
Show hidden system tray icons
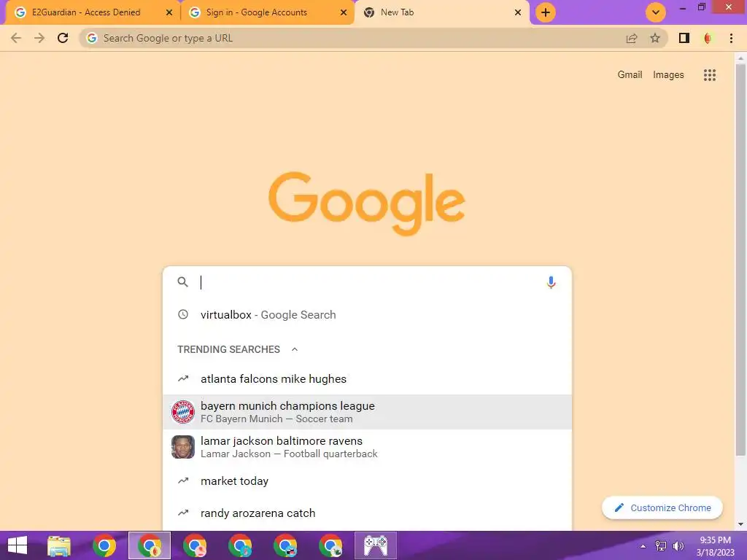643,546
